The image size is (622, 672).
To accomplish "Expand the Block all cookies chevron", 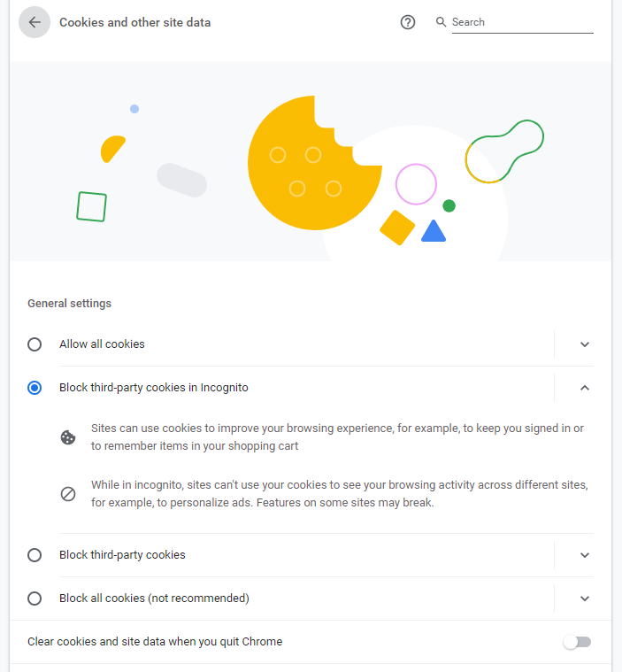I will point(585,599).
